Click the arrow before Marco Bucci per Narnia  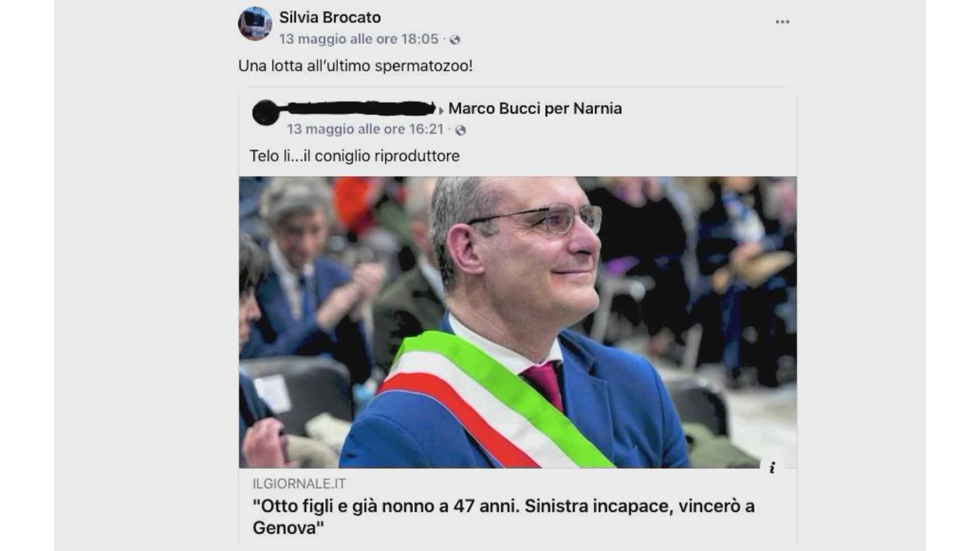(x=442, y=110)
